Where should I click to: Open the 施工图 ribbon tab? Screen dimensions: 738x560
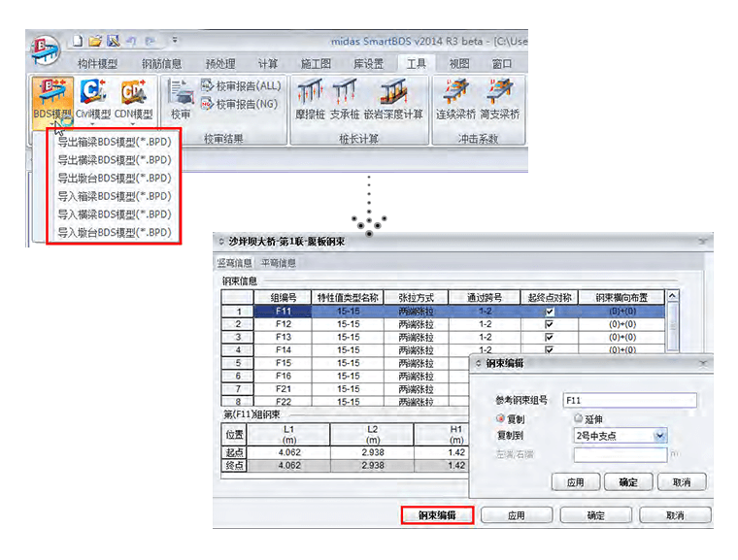(316, 63)
